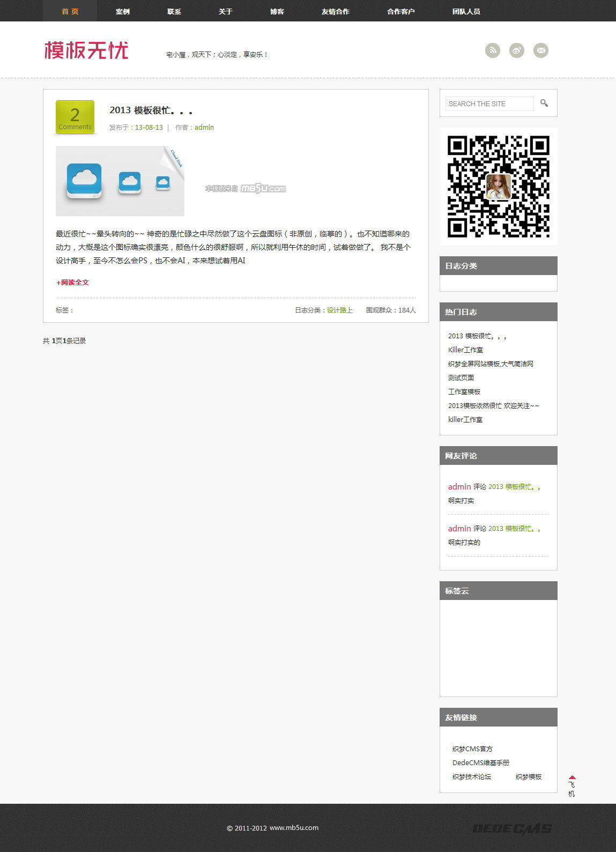Focus the SEARCH THE SITE input field
The image size is (616, 852).
click(489, 103)
